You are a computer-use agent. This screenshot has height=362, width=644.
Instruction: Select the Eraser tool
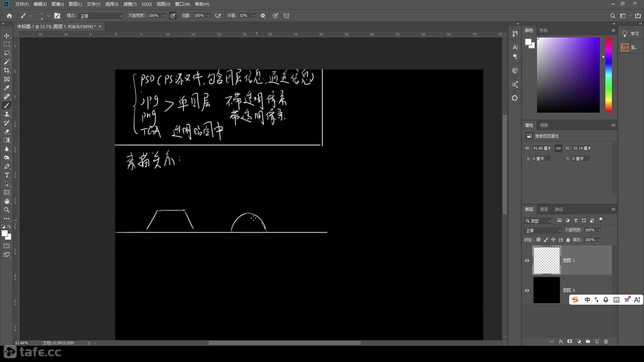click(7, 131)
